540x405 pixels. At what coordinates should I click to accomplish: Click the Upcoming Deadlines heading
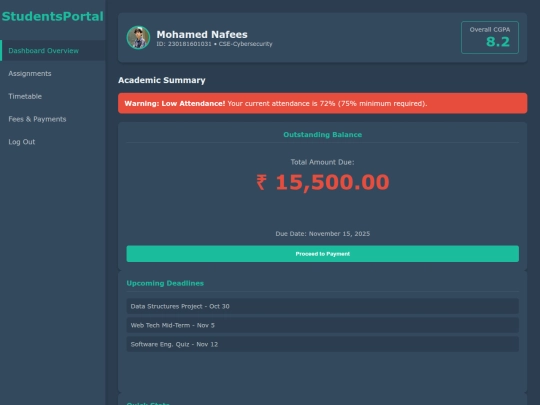[165, 283]
